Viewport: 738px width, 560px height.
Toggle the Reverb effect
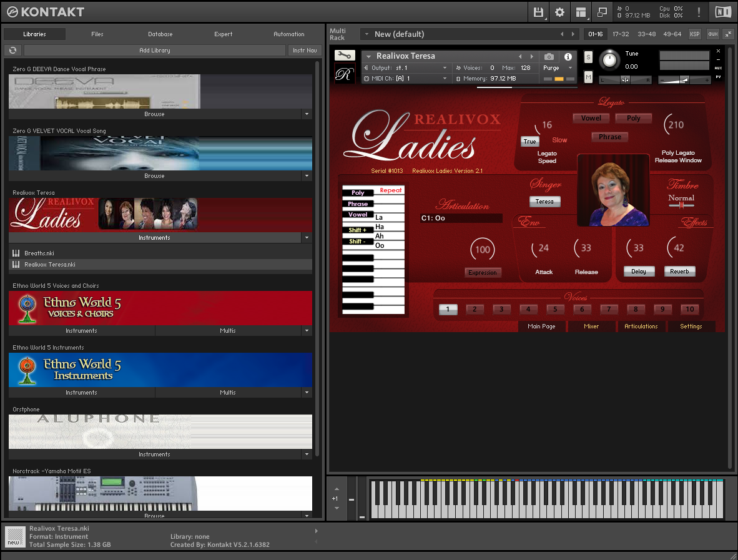point(679,272)
